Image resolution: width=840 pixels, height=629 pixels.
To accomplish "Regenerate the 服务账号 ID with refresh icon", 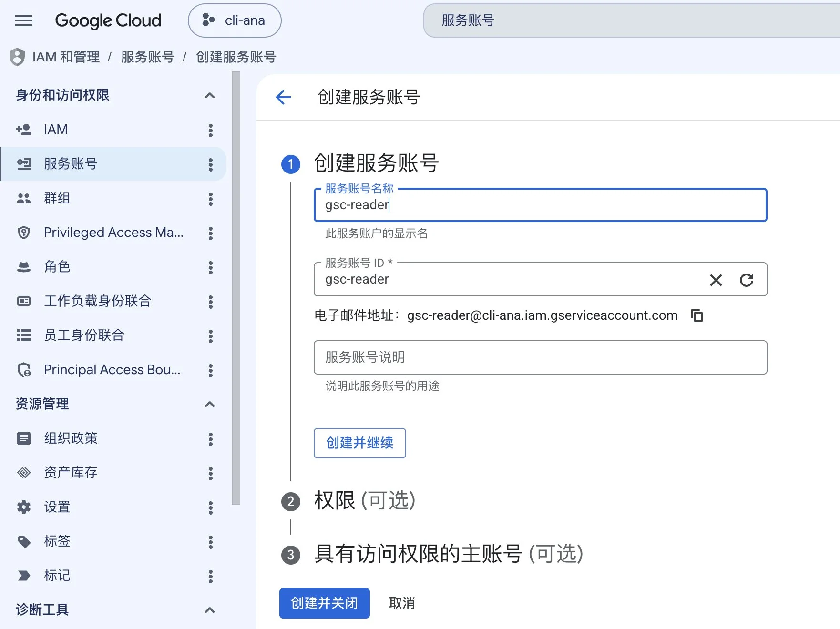I will [x=747, y=280].
